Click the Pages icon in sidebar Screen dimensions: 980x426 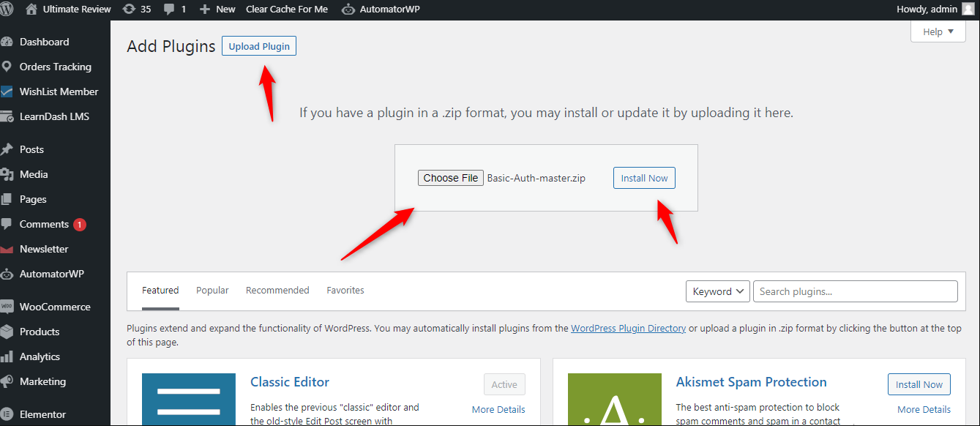pos(7,199)
